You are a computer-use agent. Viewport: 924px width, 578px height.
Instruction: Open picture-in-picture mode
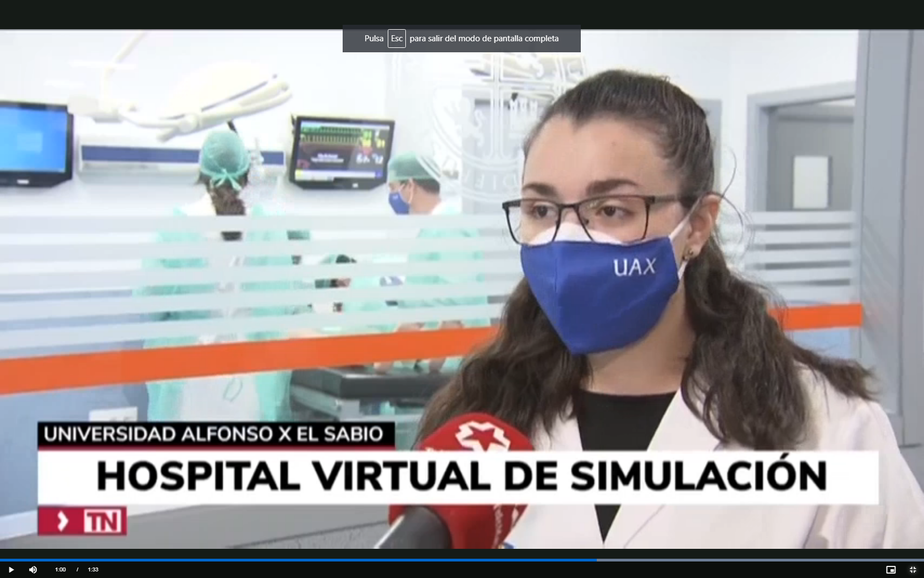pos(890,570)
